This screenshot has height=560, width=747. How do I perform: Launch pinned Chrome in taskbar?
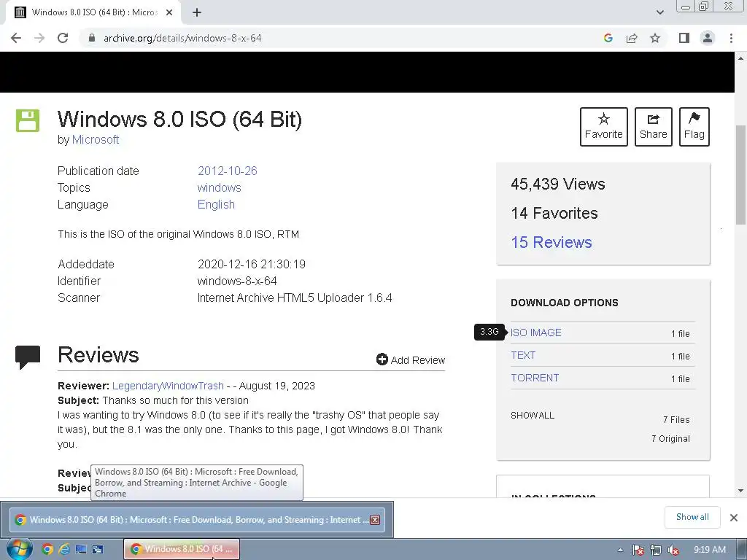[x=47, y=550]
